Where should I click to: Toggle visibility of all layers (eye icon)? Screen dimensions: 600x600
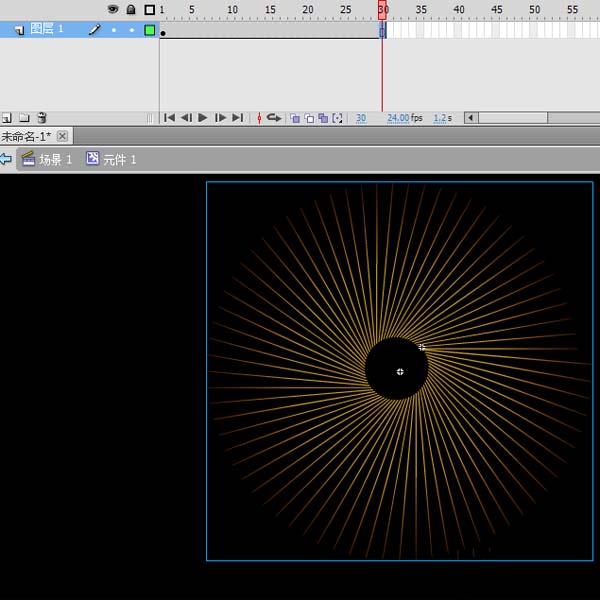coord(113,10)
